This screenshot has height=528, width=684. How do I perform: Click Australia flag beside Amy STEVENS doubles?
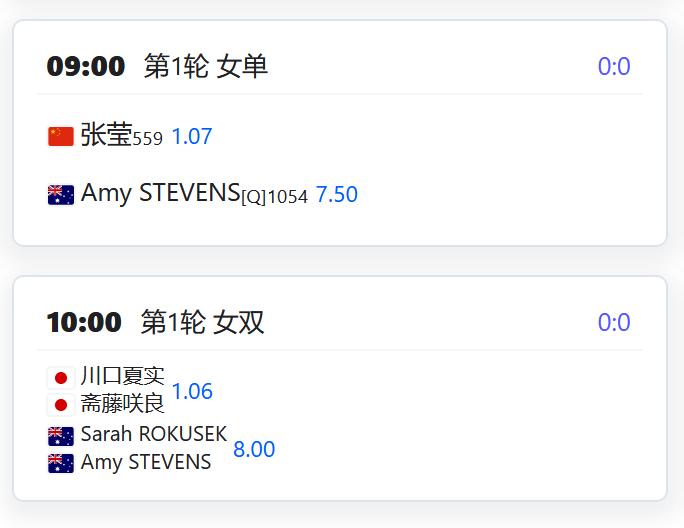pyautogui.click(x=61, y=463)
